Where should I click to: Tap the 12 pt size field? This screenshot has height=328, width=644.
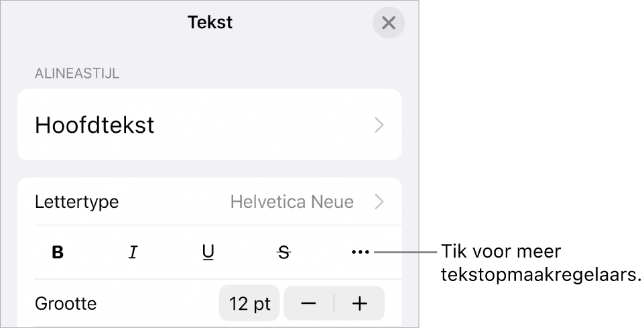tap(250, 303)
